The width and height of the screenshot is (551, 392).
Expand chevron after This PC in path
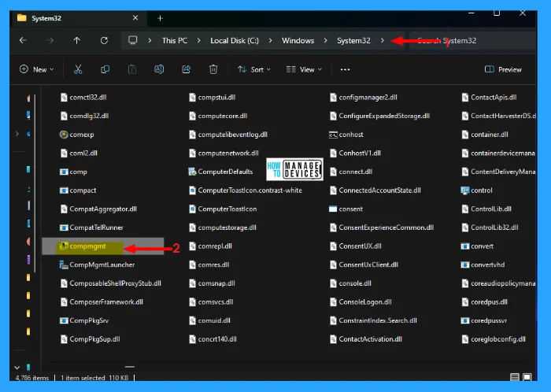(199, 41)
